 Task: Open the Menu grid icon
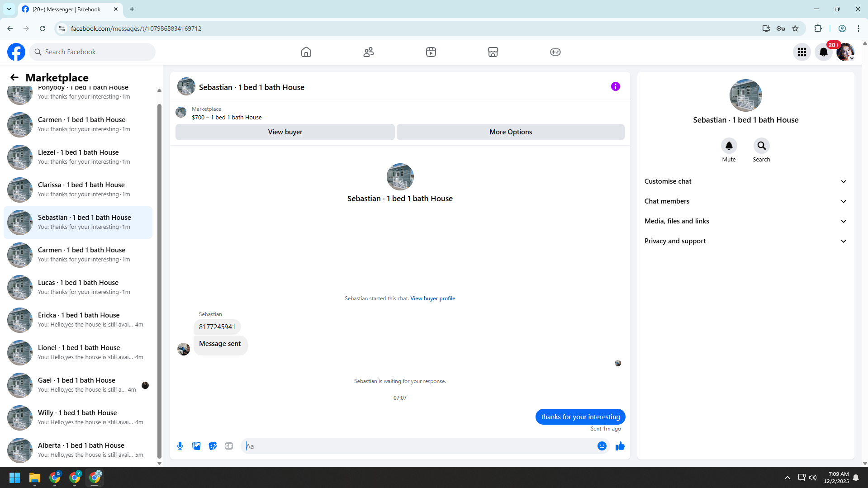[x=802, y=52]
